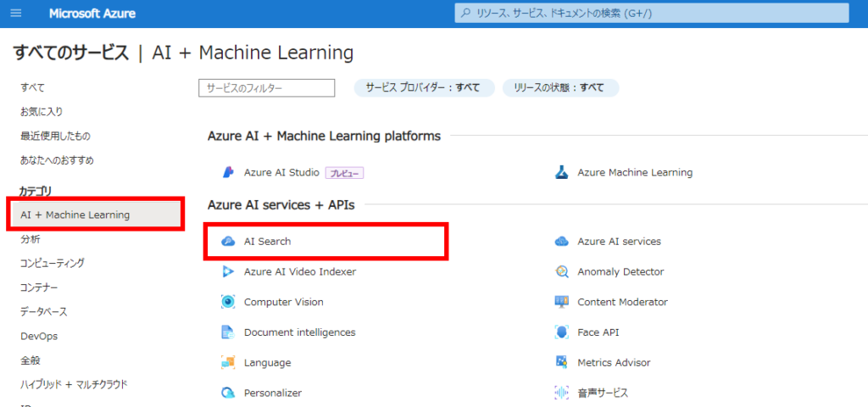Viewport: 868px width, 407px height.
Task: Open the 音声サービス link
Action: point(603,393)
